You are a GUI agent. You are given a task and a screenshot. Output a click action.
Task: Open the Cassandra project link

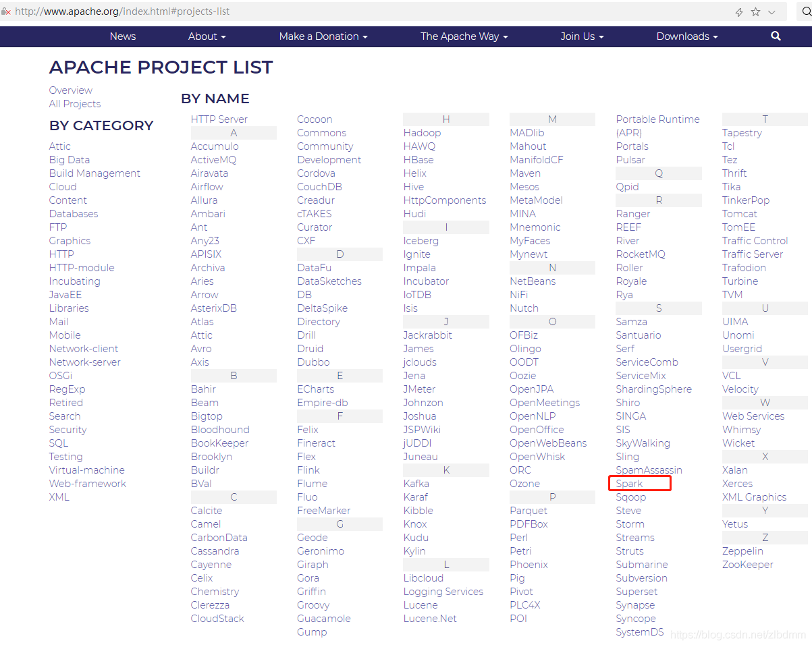coord(215,551)
